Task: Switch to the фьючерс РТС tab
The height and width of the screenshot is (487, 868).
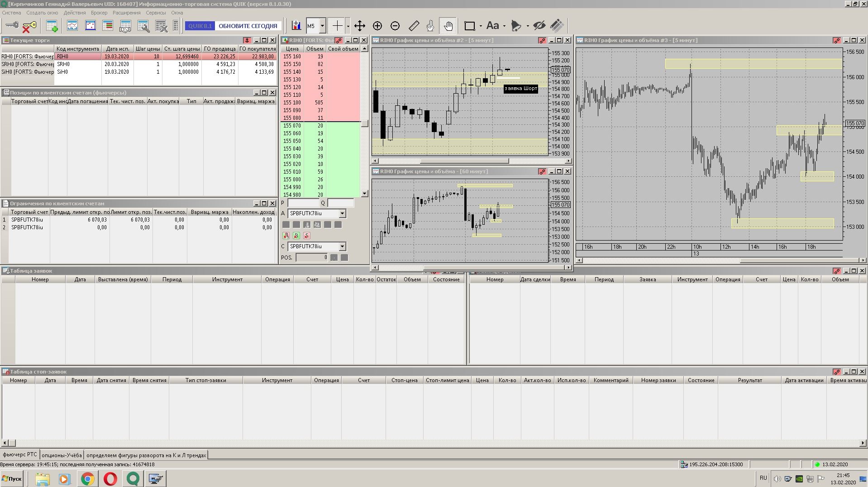Action: [x=20, y=454]
